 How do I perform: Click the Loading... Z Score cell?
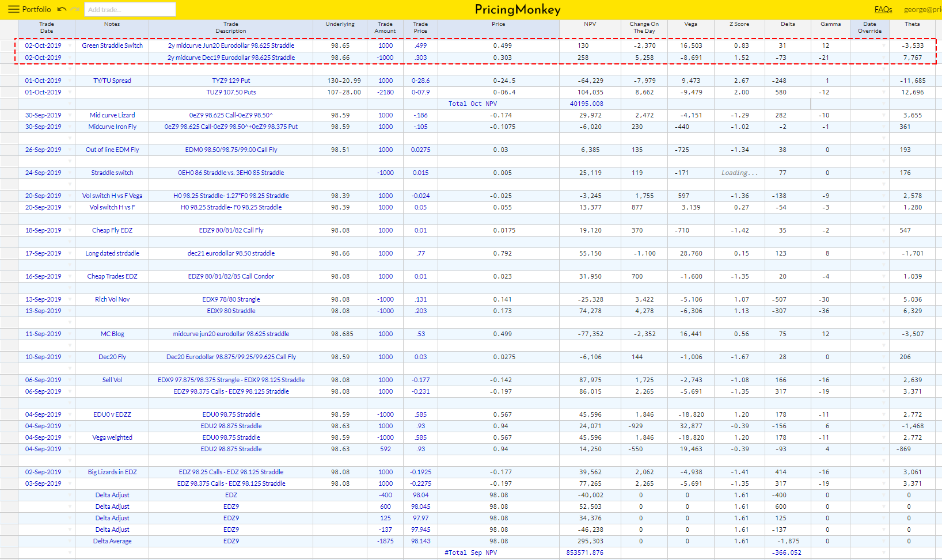pos(739,173)
